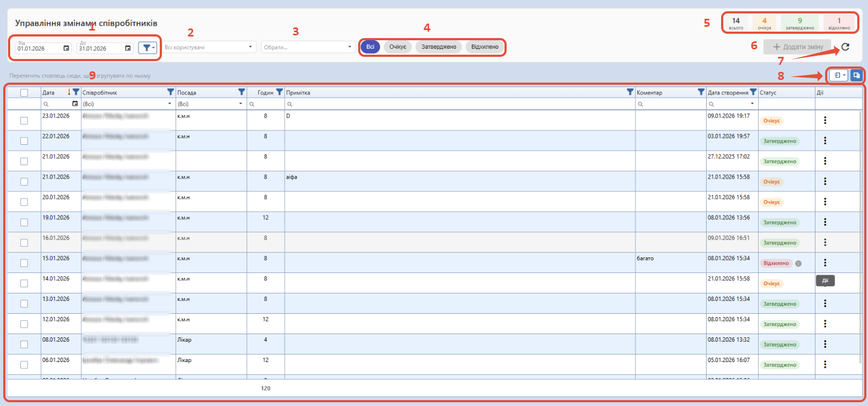The image size is (868, 406).
Task: Open the actions menu for the 19.01.2026 row
Action: (825, 222)
